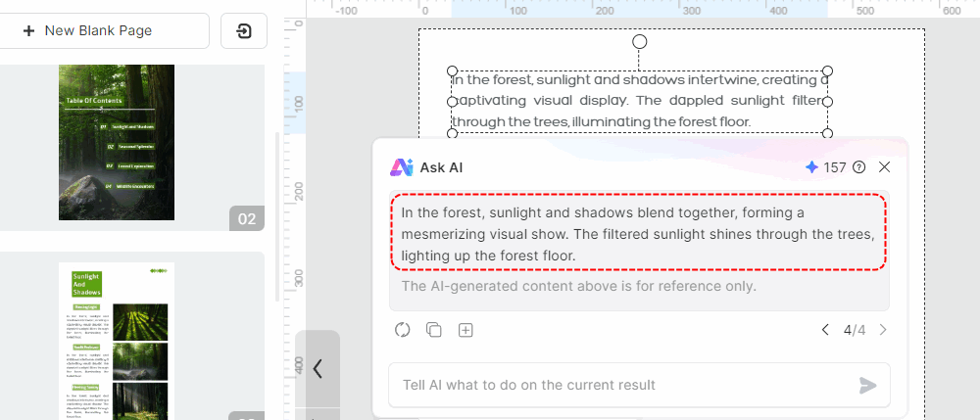Image resolution: width=980 pixels, height=420 pixels.
Task: Go to next AI result
Action: (x=883, y=330)
